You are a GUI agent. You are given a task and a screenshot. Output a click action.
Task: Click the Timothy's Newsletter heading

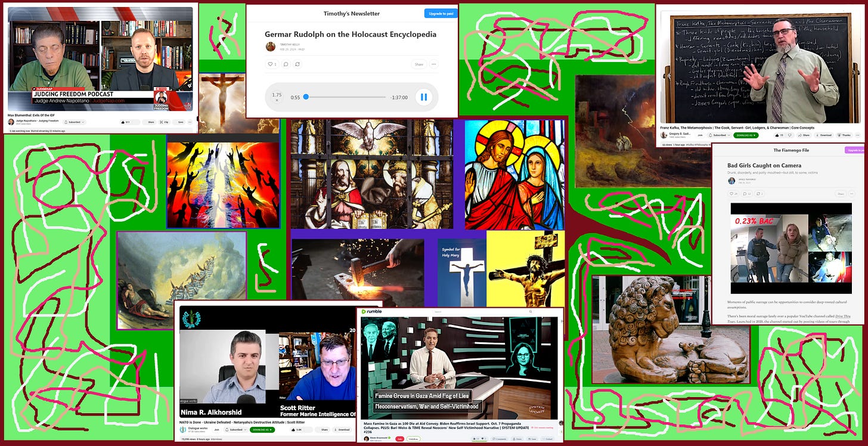point(351,13)
